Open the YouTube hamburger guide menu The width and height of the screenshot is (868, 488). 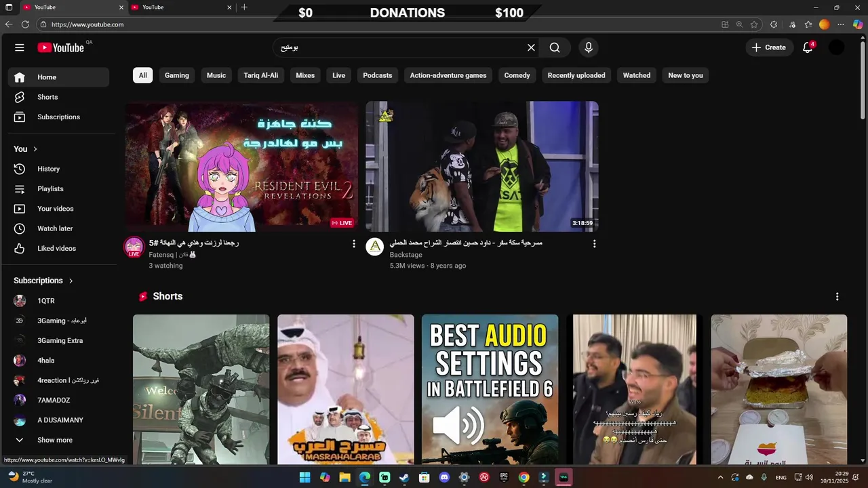coord(20,47)
